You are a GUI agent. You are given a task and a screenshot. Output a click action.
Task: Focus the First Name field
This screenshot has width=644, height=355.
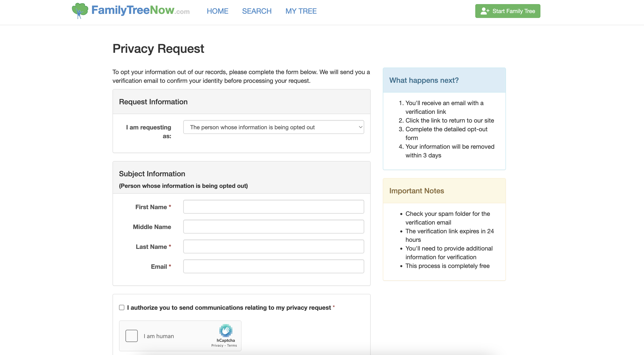(273, 207)
